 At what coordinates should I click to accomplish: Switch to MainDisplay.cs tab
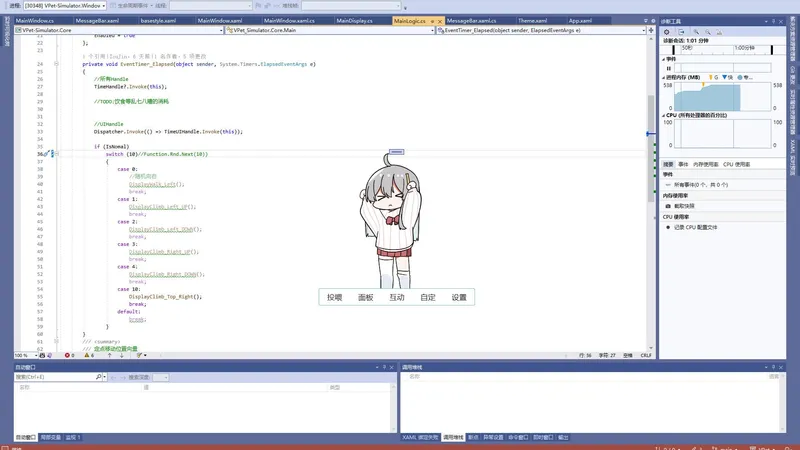pos(354,21)
